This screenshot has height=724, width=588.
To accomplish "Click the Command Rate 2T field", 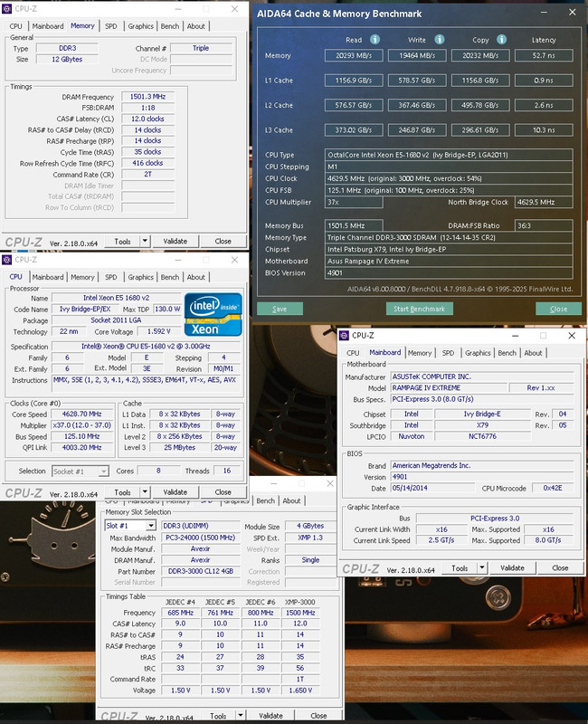I will (x=147, y=174).
